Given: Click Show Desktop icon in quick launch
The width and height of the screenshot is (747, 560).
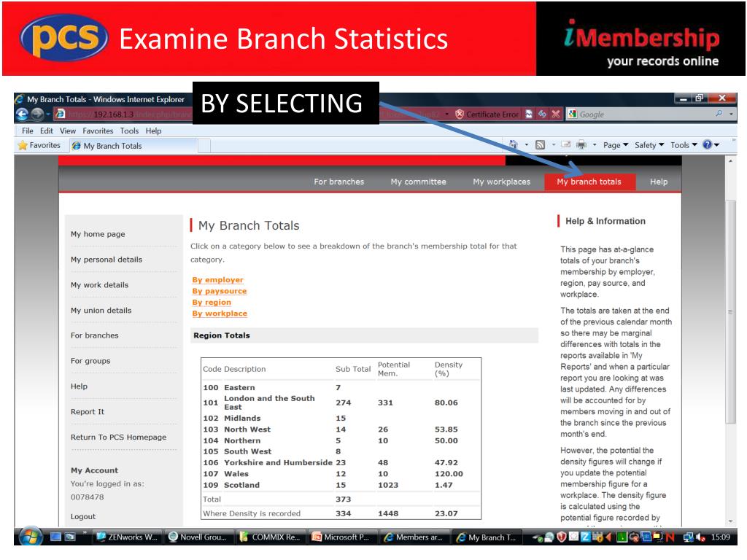Looking at the screenshot, I should click(55, 537).
